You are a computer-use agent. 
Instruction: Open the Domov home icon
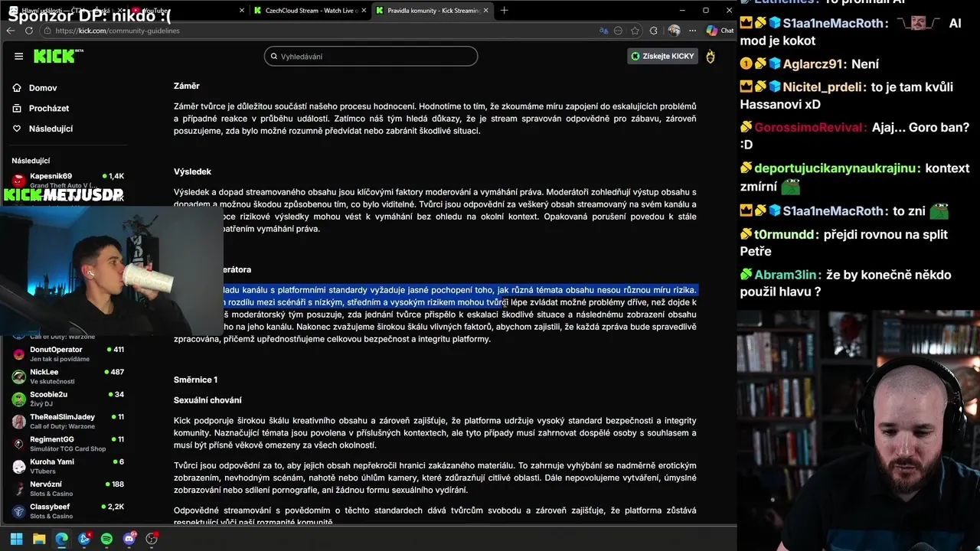pyautogui.click(x=17, y=88)
